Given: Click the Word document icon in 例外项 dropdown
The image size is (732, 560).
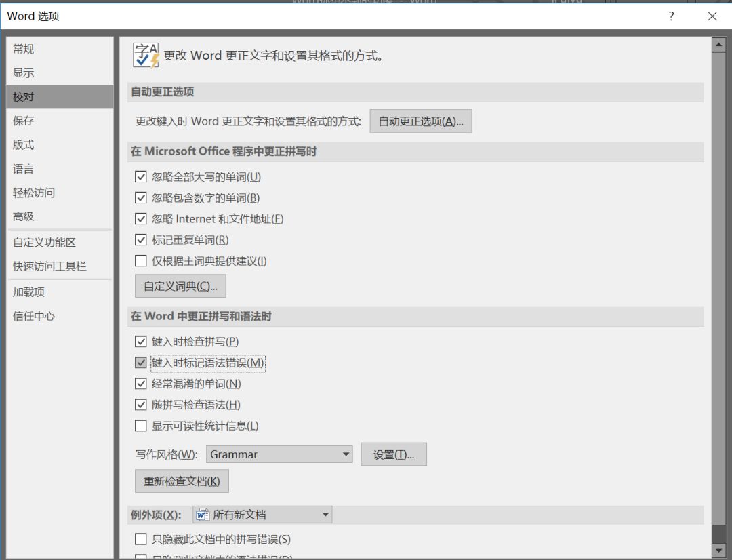Looking at the screenshot, I should click(202, 515).
